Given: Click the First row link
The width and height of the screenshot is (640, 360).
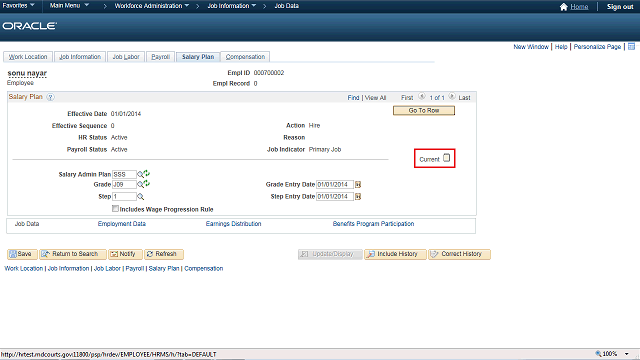Looking at the screenshot, I should click(x=407, y=98).
